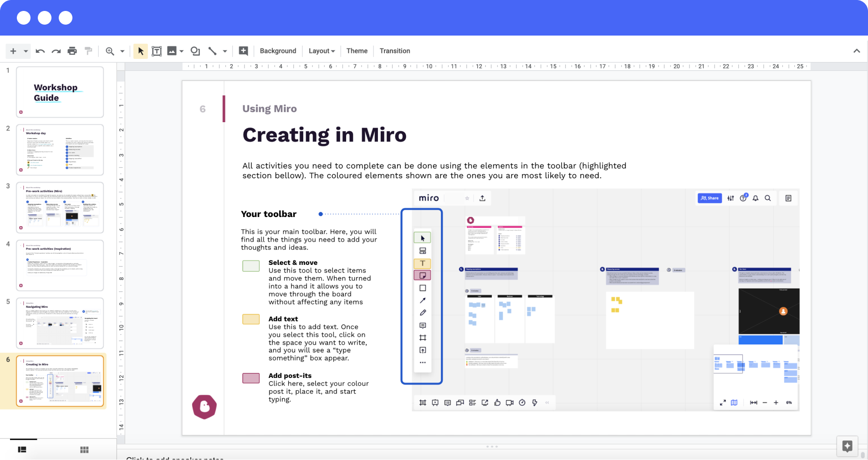Viewport: 868px width, 460px height.
Task: Open new slide layout dropdown arrow
Action: pos(26,51)
